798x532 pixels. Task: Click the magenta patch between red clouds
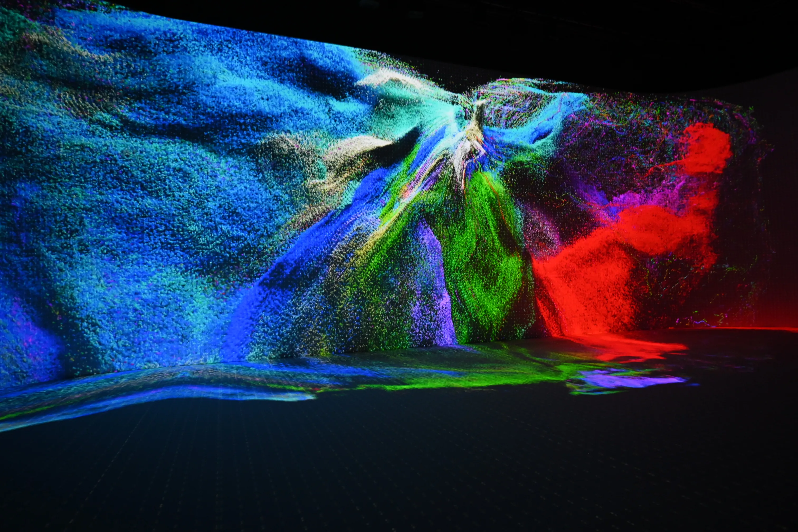click(x=645, y=200)
